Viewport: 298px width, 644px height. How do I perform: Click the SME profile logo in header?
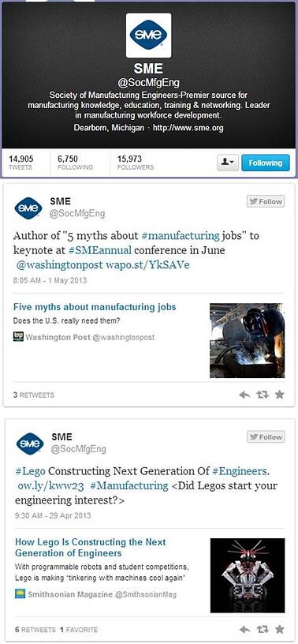[148, 36]
